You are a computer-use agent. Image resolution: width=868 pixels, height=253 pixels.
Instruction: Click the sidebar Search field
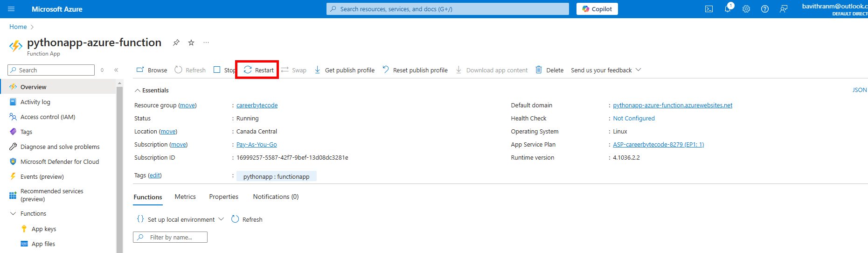click(51, 70)
